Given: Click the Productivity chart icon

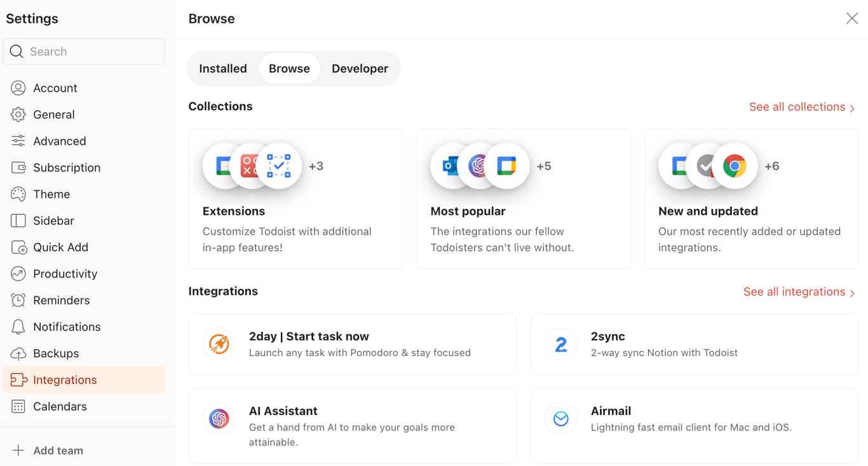Looking at the screenshot, I should (x=18, y=273).
